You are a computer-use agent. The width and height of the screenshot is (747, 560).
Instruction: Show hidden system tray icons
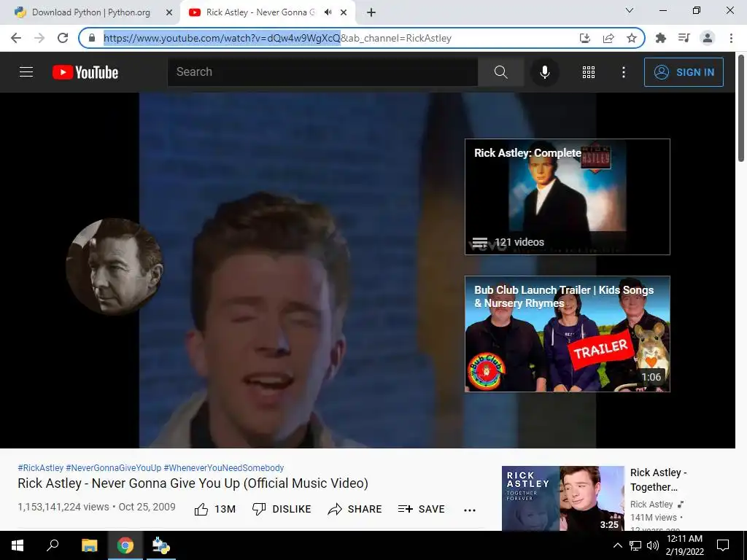(617, 545)
